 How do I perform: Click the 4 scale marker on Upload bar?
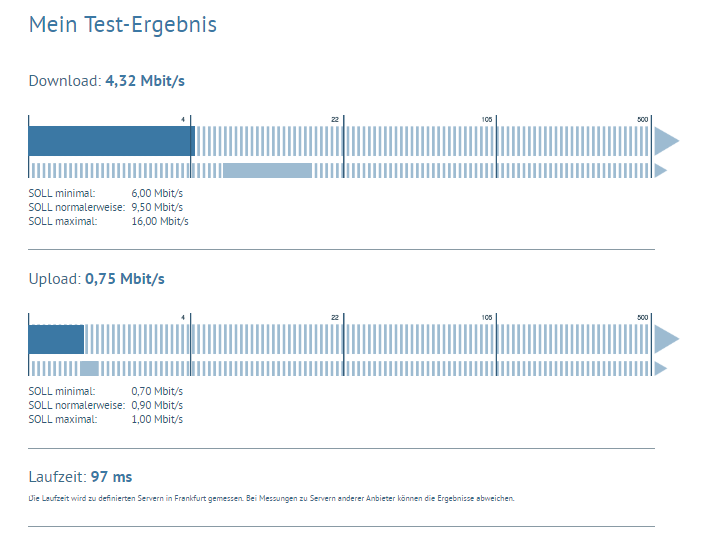pos(184,317)
